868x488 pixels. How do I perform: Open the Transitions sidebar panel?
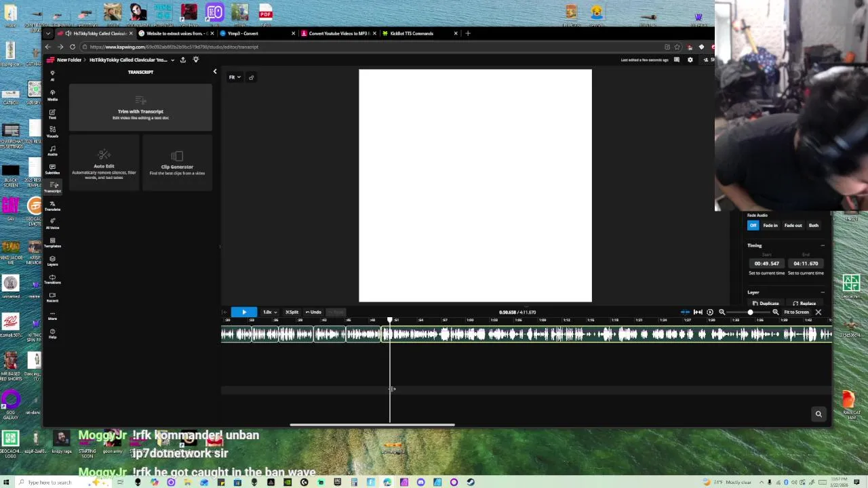point(52,279)
